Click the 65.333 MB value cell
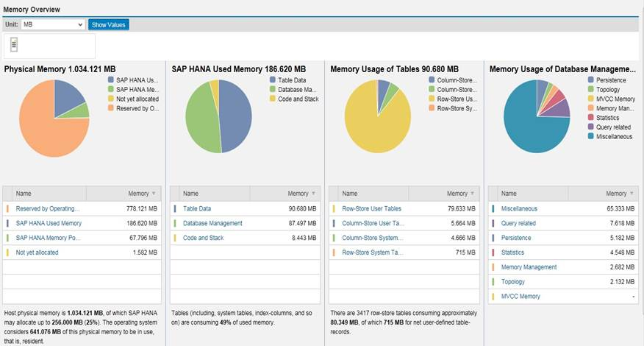Image resolution: width=644 pixels, height=346 pixels. (x=620, y=208)
